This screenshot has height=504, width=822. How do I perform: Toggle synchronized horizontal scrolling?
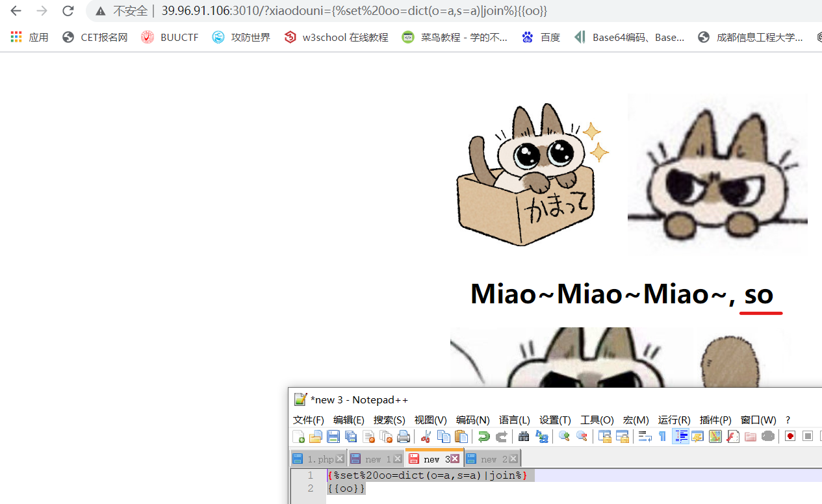pyautogui.click(x=623, y=436)
